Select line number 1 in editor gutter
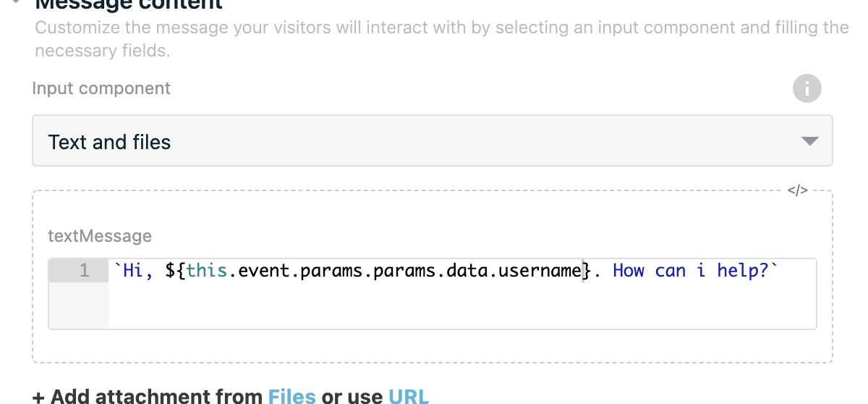Image resolution: width=868 pixels, height=404 pixels. [x=84, y=271]
